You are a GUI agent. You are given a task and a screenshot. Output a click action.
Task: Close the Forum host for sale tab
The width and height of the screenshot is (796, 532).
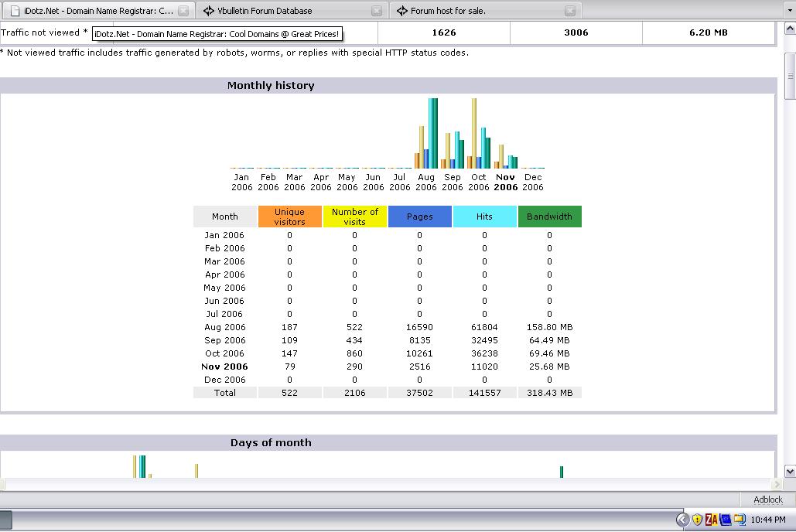(570, 11)
